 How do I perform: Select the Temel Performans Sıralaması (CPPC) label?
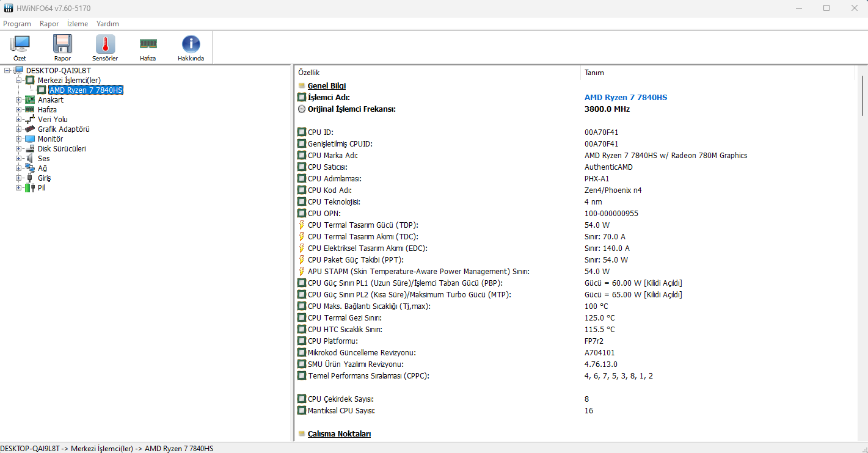(x=368, y=375)
